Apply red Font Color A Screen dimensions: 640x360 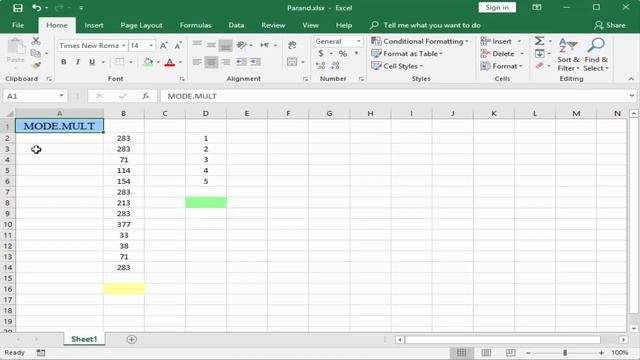170,62
